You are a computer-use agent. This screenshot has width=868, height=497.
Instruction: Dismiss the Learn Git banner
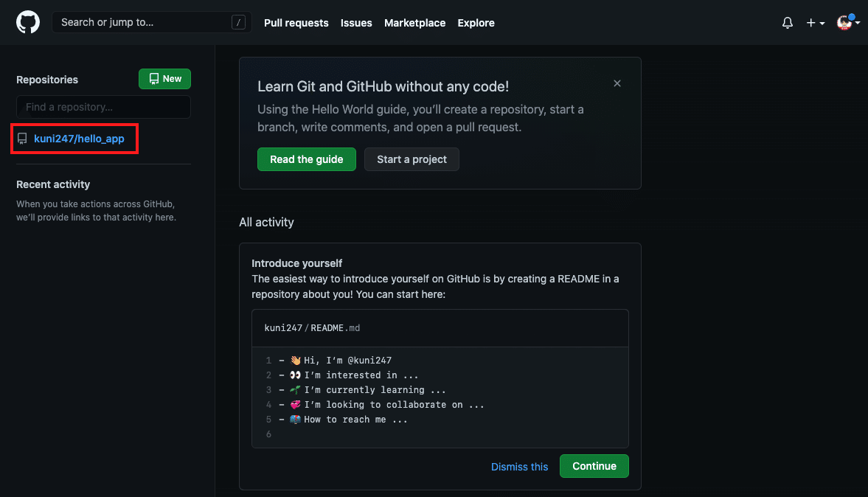[x=617, y=83]
